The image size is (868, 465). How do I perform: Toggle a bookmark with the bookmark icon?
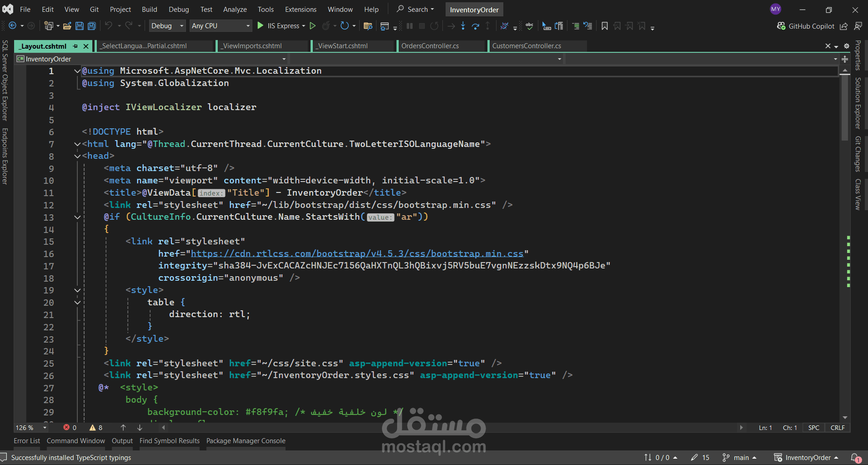[x=605, y=26]
